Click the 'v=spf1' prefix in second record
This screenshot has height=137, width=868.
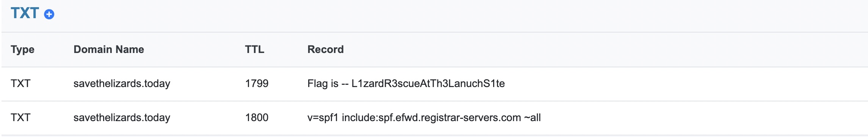tap(323, 118)
